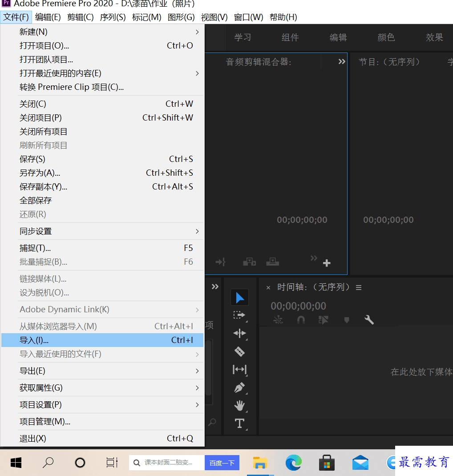Open the 图形(G) menu
This screenshot has width=453, height=476.
click(181, 17)
